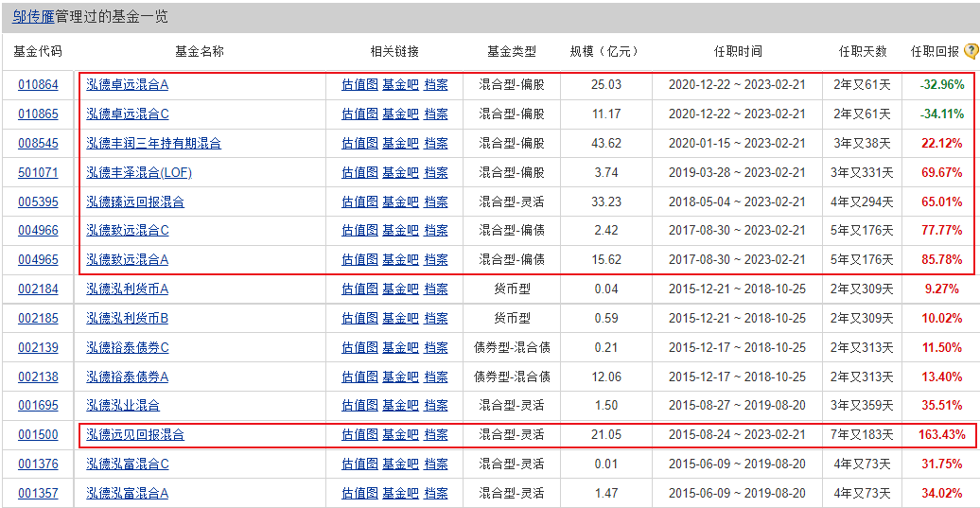This screenshot has height=508, width=980.
Task: Open 档案 for 泓德臻远回报混合
Action: coord(436,201)
